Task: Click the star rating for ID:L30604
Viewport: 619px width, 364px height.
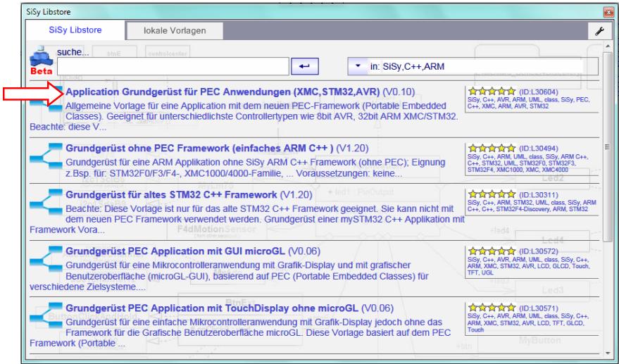Action: [492, 92]
